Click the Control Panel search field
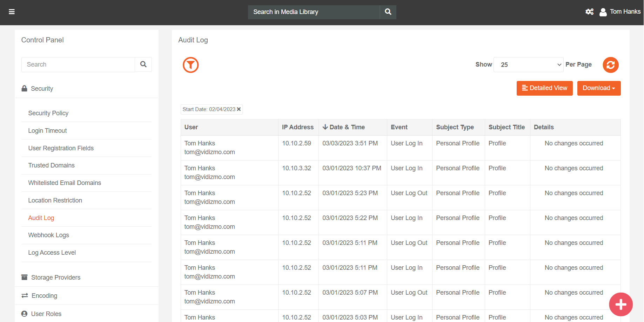The width and height of the screenshot is (644, 322). pos(78,64)
